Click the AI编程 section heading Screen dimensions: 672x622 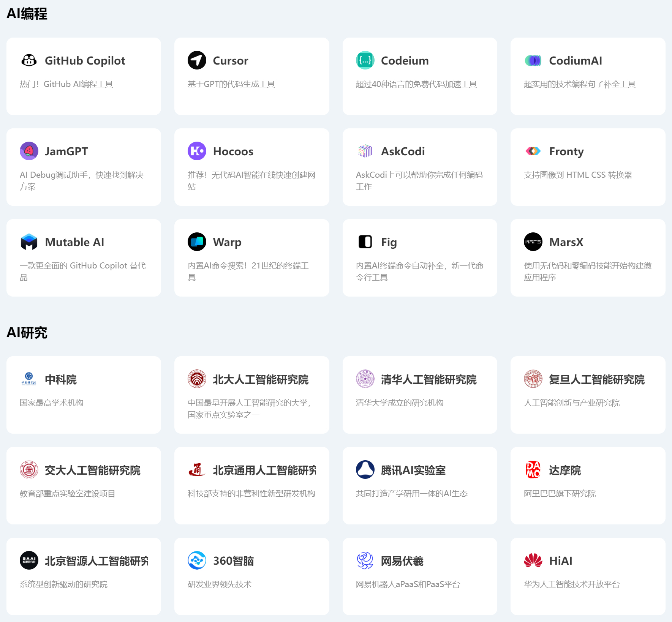click(x=27, y=14)
